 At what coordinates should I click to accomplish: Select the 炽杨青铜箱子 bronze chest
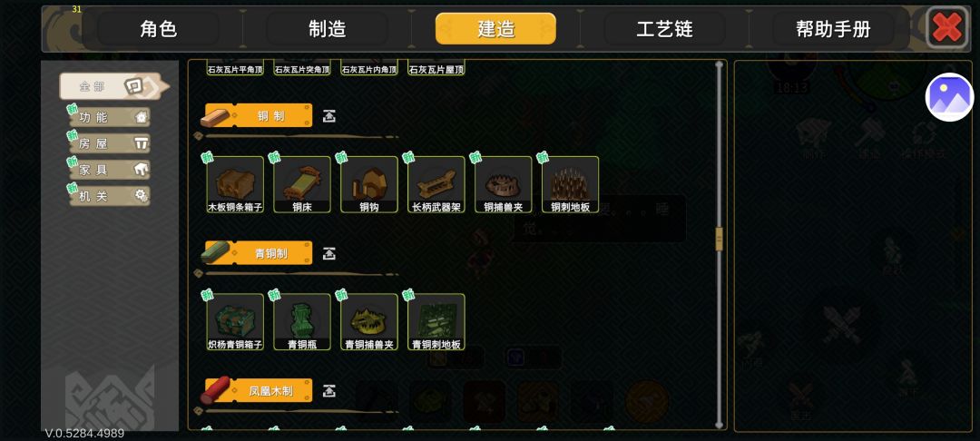pyautogui.click(x=235, y=322)
